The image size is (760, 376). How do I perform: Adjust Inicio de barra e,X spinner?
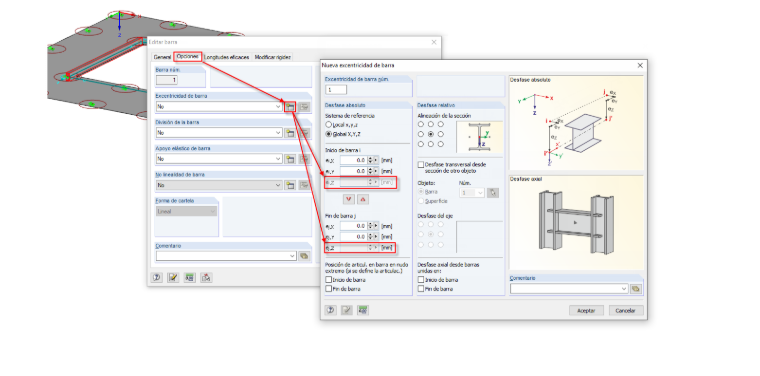click(x=370, y=159)
